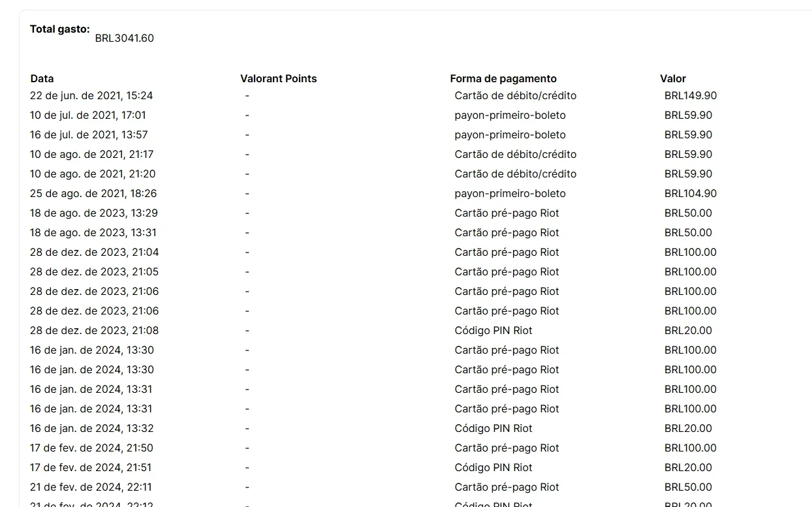Click the 16 de jan. de 2024, 13:32 date
This screenshot has height=507, width=812.
tap(92, 428)
